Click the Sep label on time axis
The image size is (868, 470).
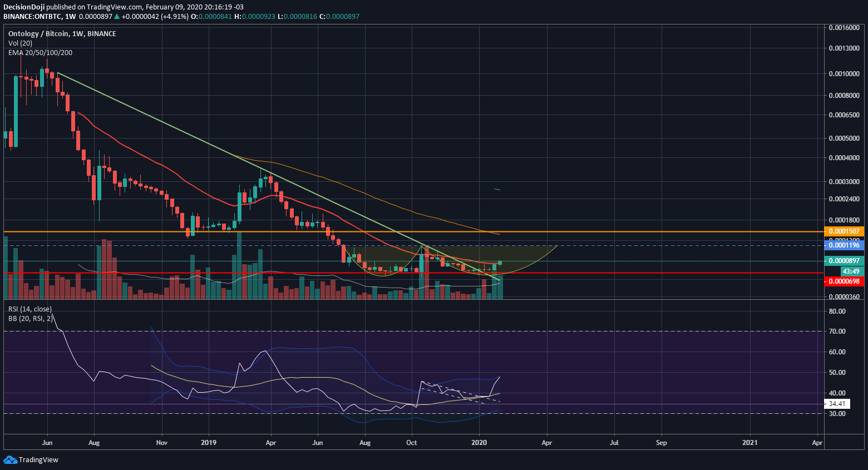(662, 443)
